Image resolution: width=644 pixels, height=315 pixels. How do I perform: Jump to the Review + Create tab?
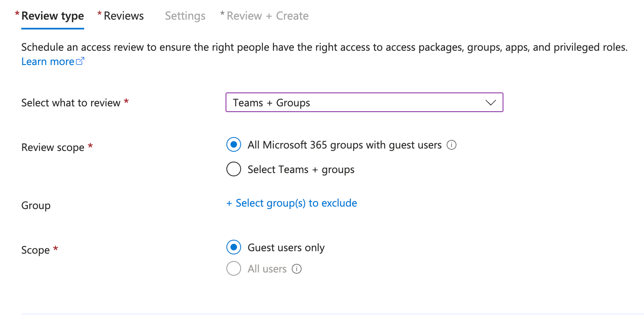coord(267,16)
